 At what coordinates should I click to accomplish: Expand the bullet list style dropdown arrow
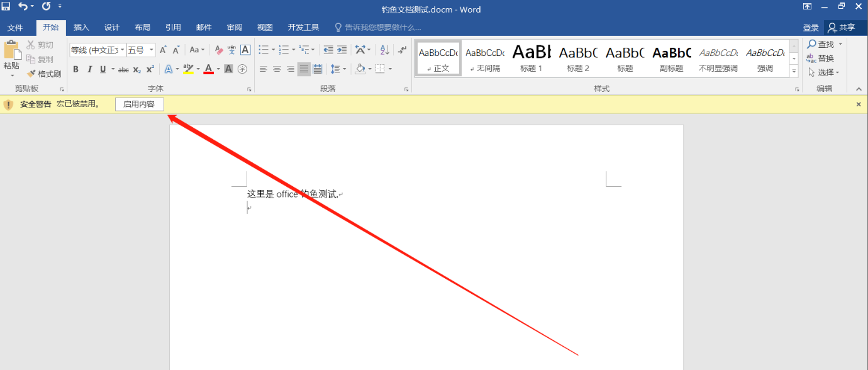point(274,50)
